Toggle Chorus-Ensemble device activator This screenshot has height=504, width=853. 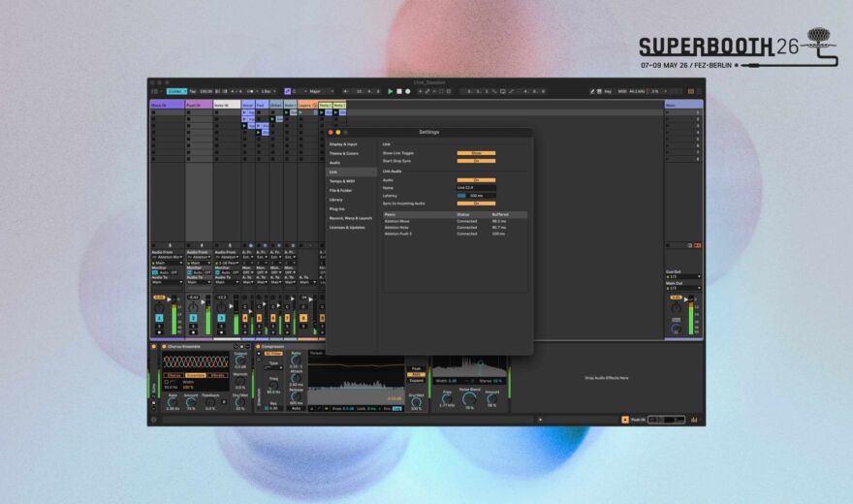[164, 346]
